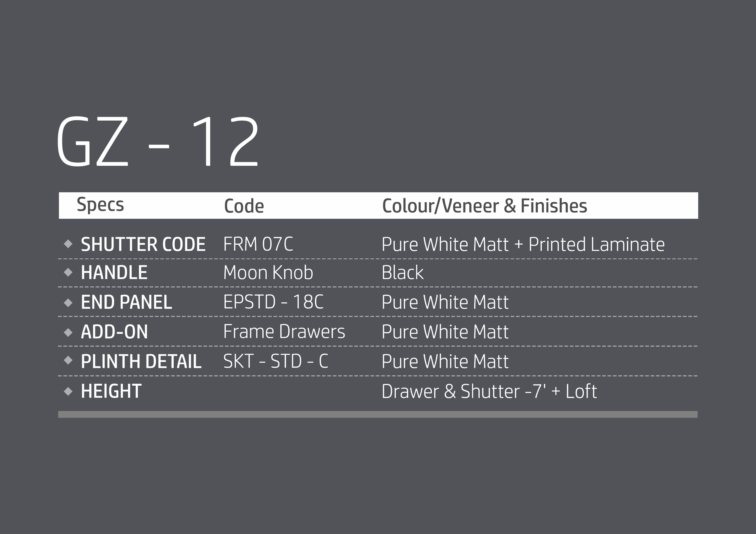Click Pure White Matt + Printed Laminate text

click(523, 244)
